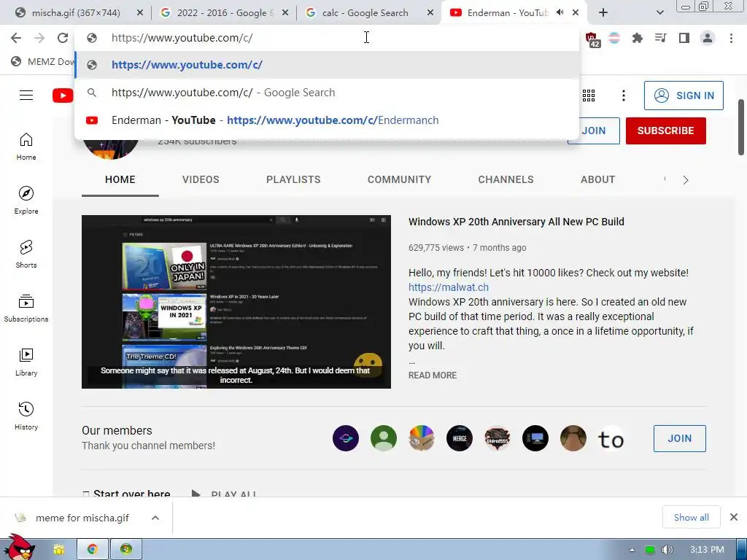Reload the page with the refresh icon

pos(63,38)
